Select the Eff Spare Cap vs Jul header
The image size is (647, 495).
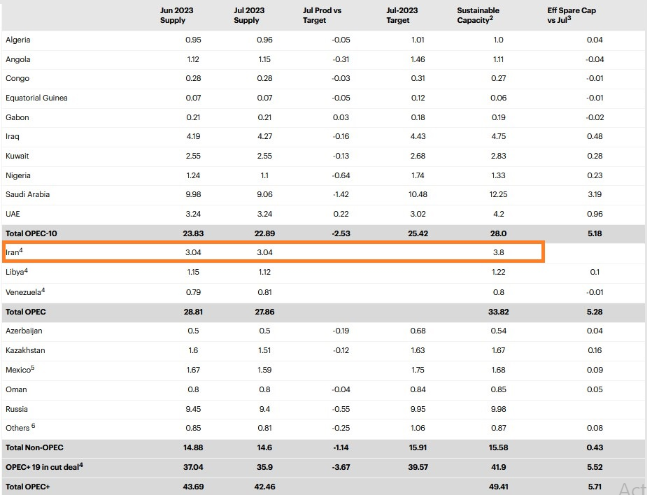(572, 14)
